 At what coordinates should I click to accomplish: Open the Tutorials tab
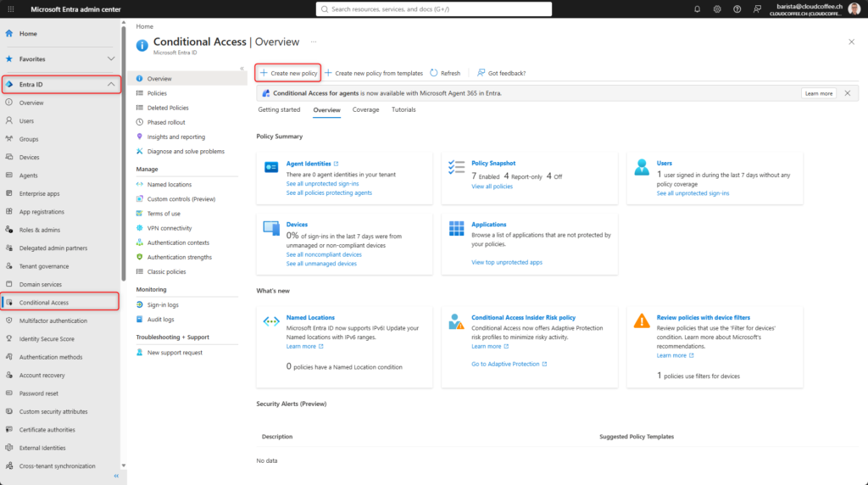[x=403, y=109]
